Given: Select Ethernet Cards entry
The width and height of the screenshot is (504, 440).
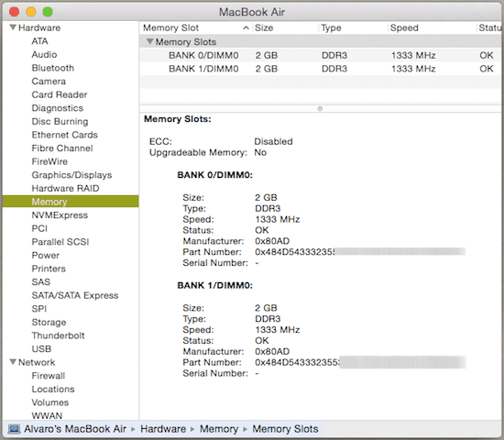Looking at the screenshot, I should click(x=65, y=135).
